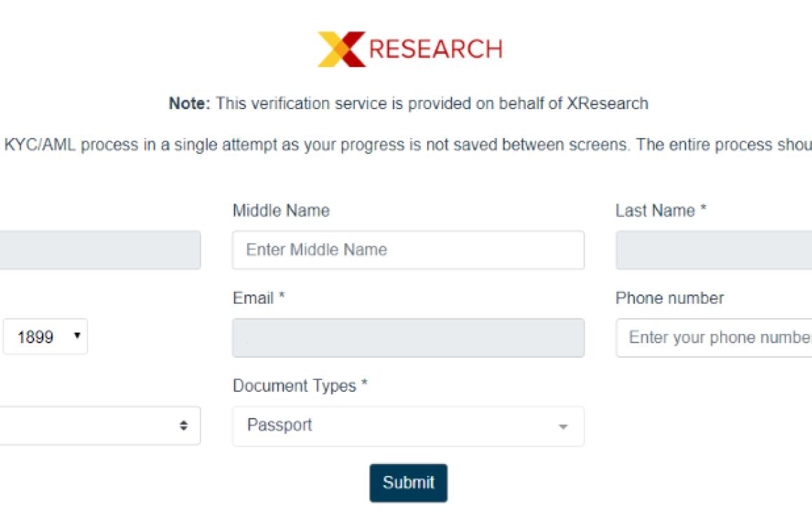Click the greyed-out field left of Middle Name
The image size is (812, 518).
[100, 250]
